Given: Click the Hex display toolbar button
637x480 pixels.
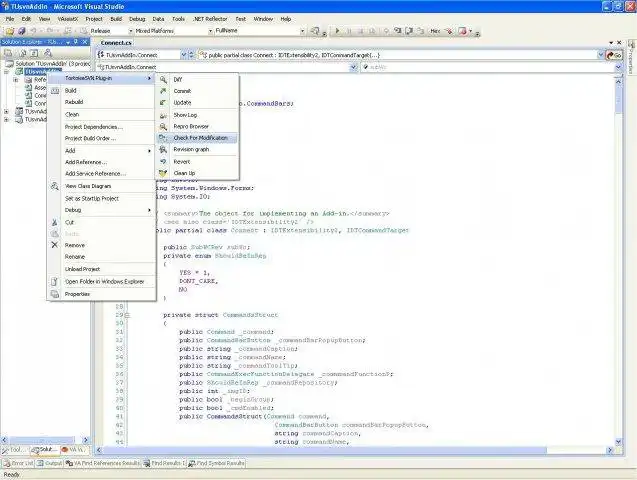Looking at the screenshot, I should 435,31.
